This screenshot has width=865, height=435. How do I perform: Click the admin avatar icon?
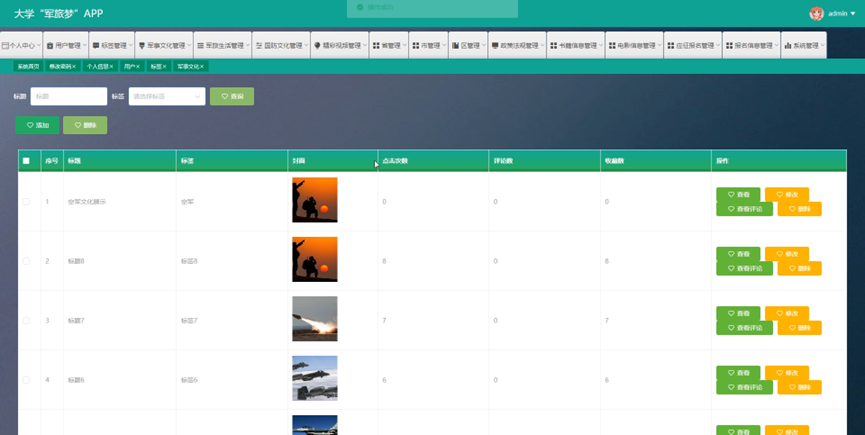point(816,14)
